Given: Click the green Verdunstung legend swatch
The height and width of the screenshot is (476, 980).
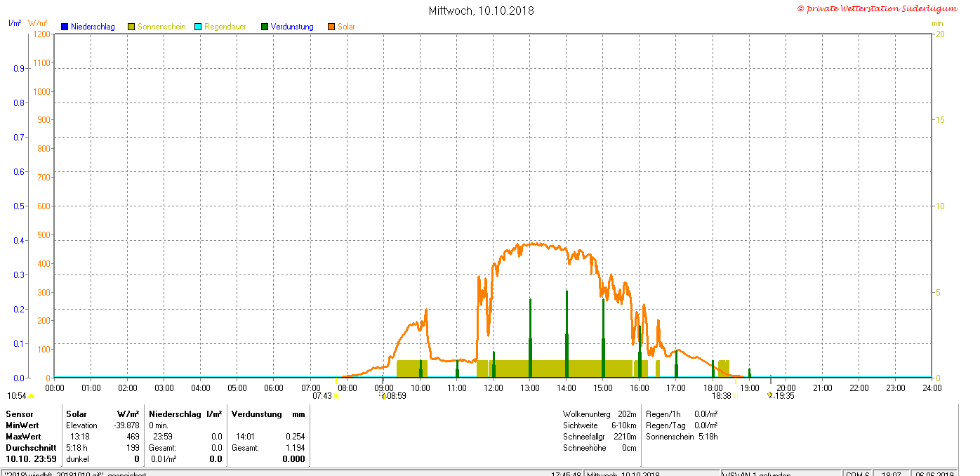Looking at the screenshot, I should [x=265, y=27].
